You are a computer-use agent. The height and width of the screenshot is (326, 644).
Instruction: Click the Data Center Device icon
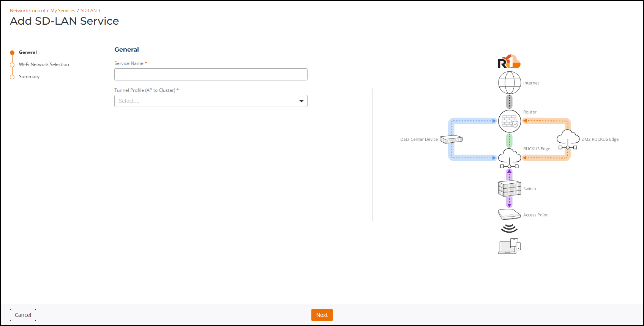click(x=451, y=139)
